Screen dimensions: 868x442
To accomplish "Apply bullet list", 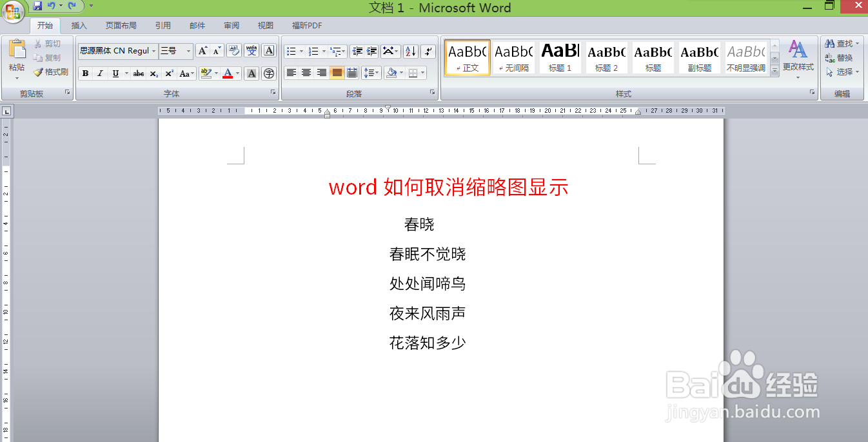I will pos(291,51).
